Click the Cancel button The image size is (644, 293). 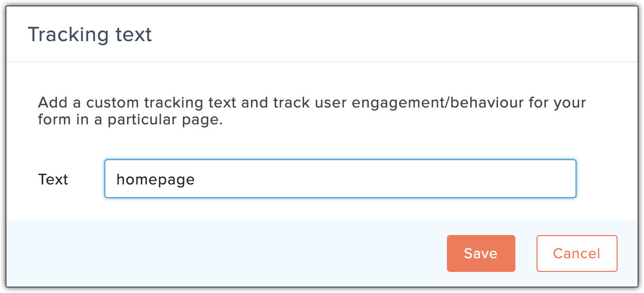577,253
